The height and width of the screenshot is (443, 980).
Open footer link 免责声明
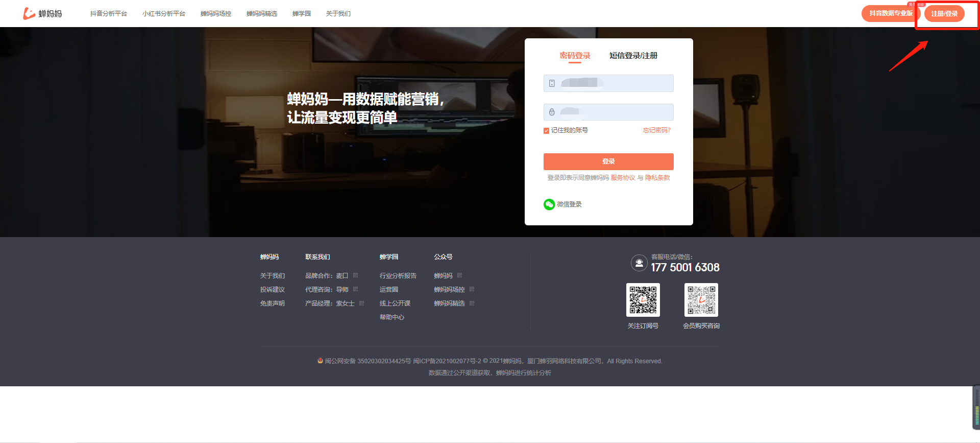(x=273, y=304)
